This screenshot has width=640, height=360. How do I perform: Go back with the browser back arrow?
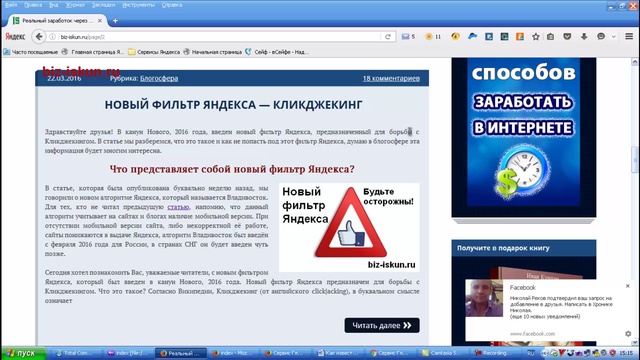pos(39,37)
